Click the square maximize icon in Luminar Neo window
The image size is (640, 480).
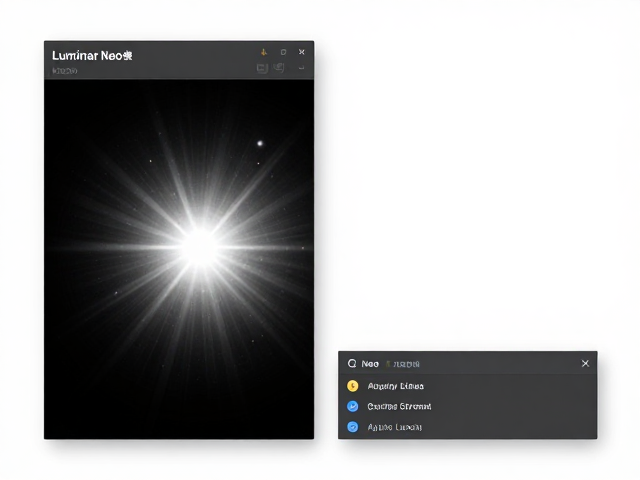click(283, 52)
